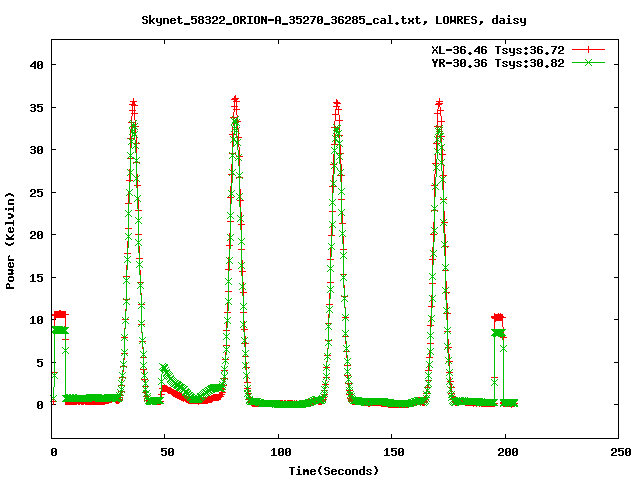This screenshot has width=640, height=480.
Task: Click the y-axis tick label 30
Action: click(37, 150)
